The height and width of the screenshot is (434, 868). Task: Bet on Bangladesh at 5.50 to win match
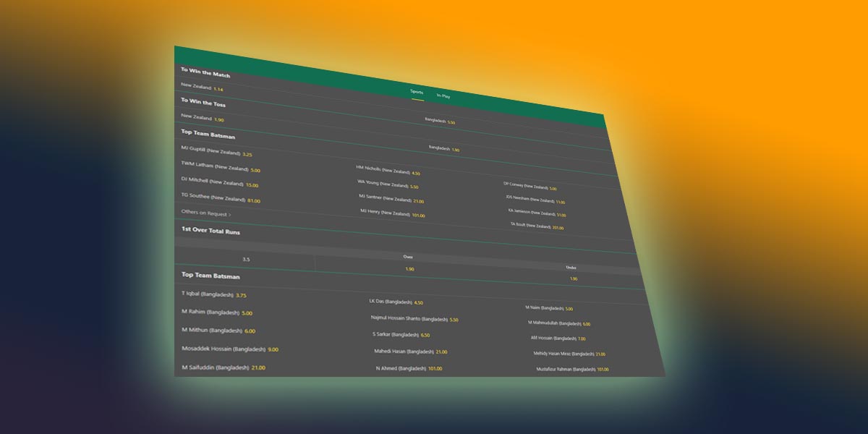tap(440, 122)
